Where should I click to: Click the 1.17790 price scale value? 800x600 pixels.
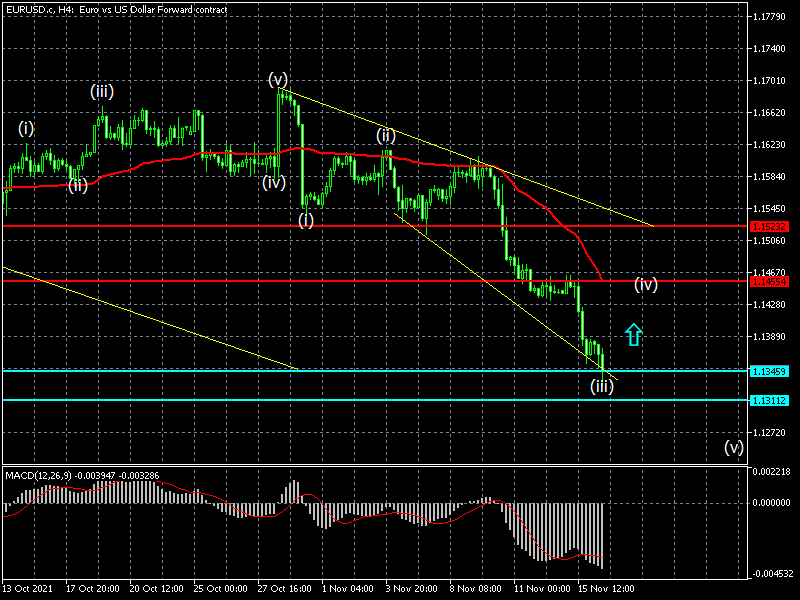(771, 17)
